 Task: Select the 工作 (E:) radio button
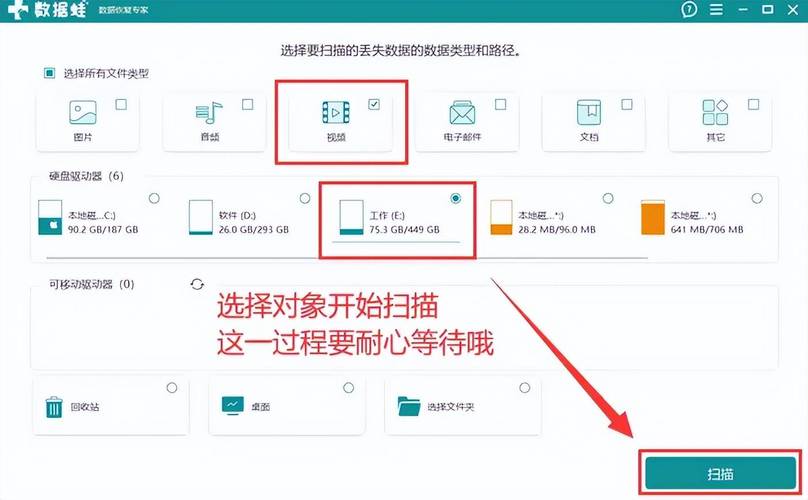point(456,198)
